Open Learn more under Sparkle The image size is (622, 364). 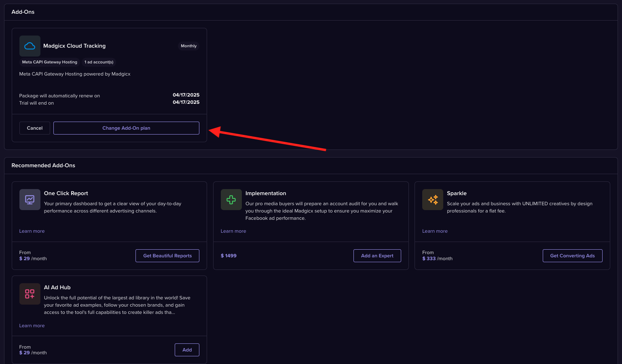(435, 231)
